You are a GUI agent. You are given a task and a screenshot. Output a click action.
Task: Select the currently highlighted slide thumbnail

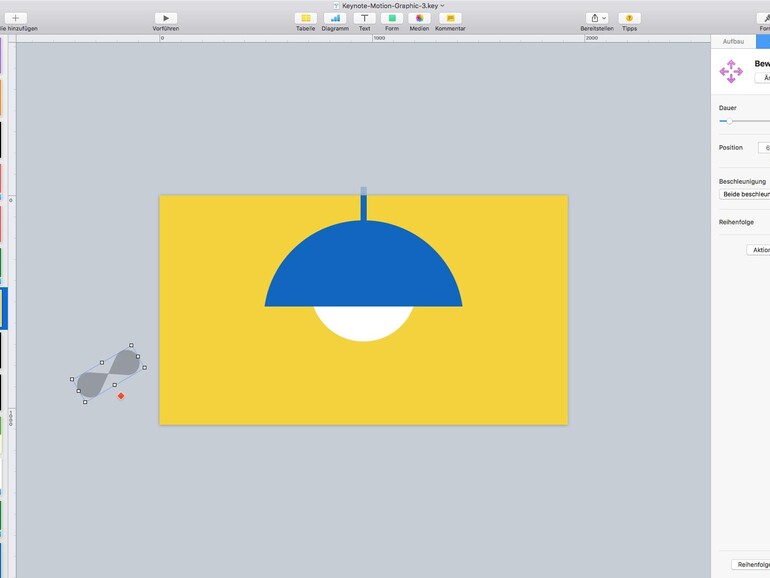pyautogui.click(x=4, y=308)
